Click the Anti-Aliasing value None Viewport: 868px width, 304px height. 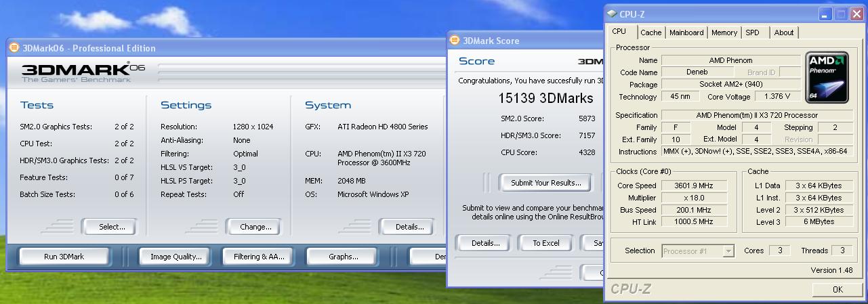point(241,140)
